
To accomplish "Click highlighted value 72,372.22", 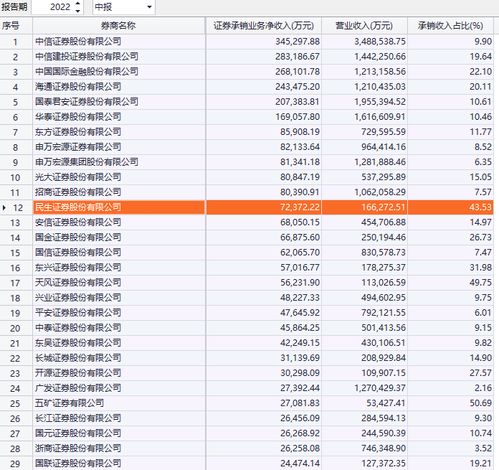I will (300, 207).
